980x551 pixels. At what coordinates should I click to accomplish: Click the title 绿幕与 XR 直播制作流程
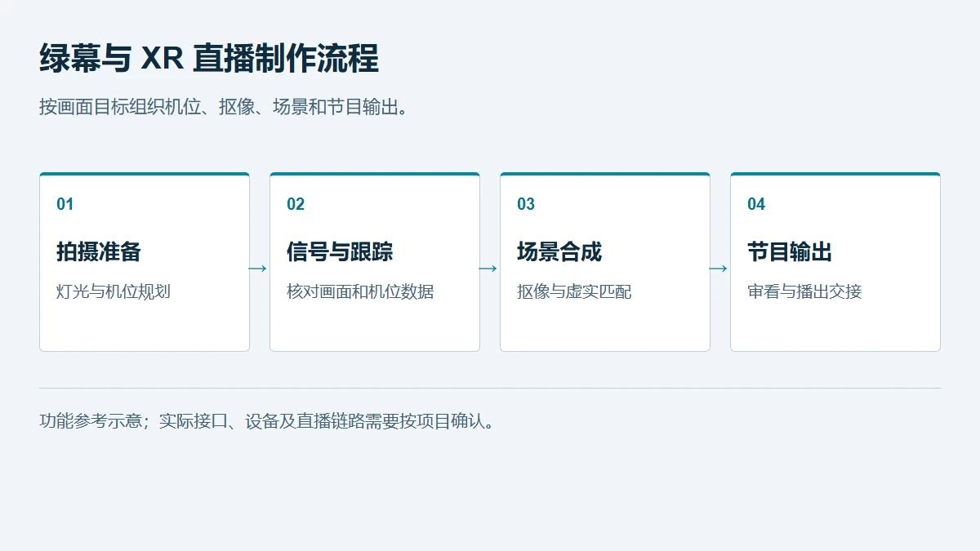[x=209, y=59]
